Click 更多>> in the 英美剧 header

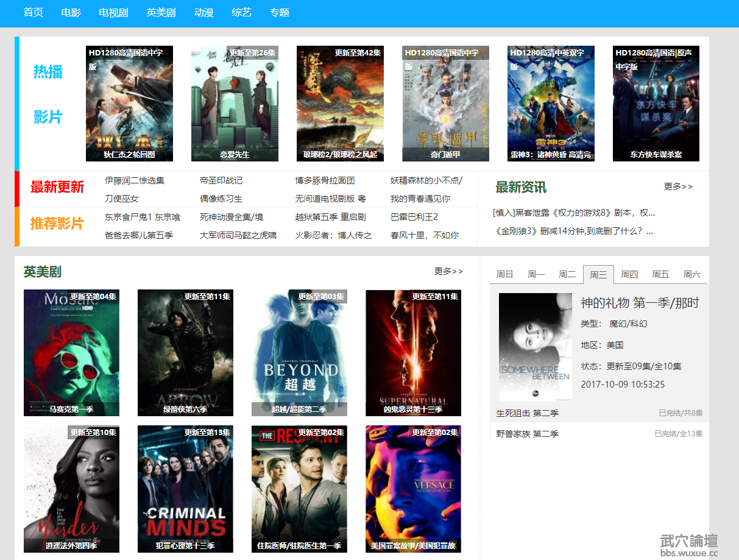[448, 271]
